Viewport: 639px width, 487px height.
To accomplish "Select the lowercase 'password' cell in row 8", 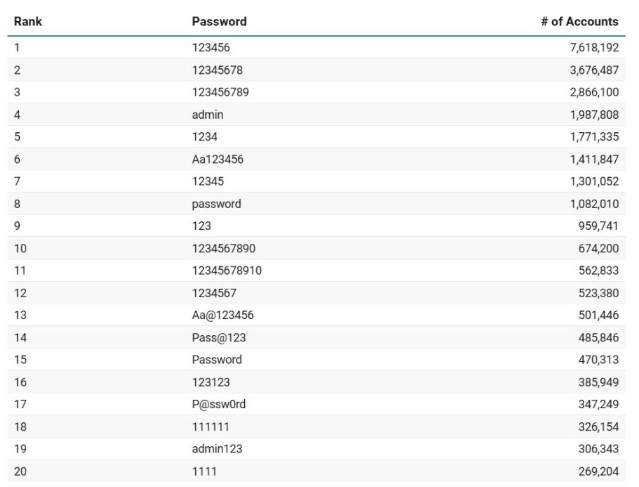I will tap(216, 204).
